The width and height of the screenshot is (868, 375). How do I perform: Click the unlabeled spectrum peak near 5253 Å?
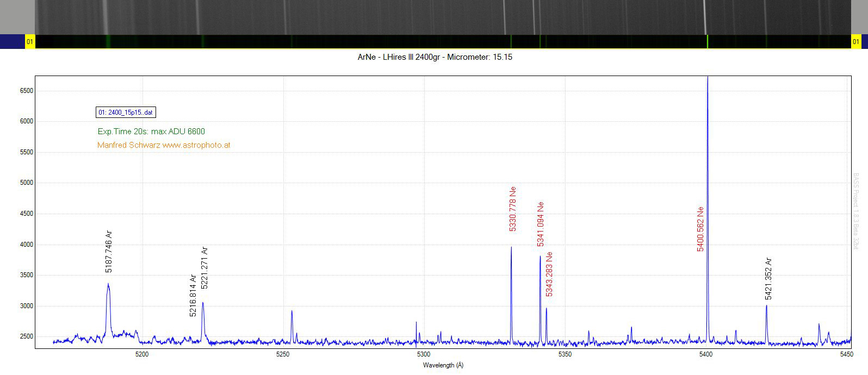(292, 311)
